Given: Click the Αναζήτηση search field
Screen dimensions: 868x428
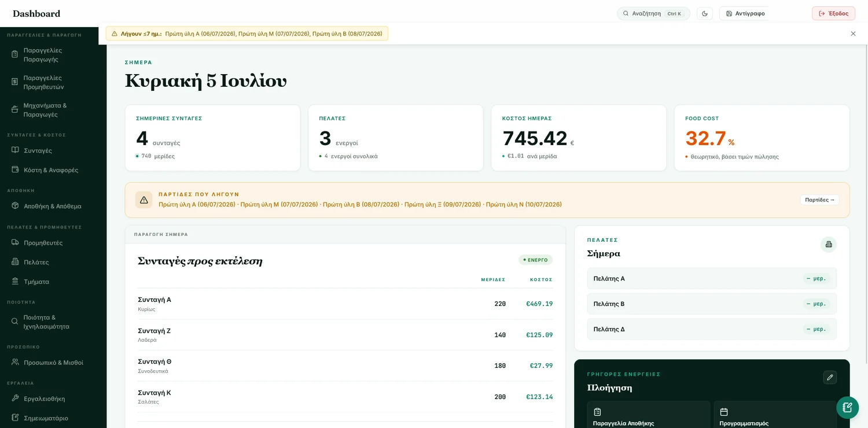Looking at the screenshot, I should point(653,13).
